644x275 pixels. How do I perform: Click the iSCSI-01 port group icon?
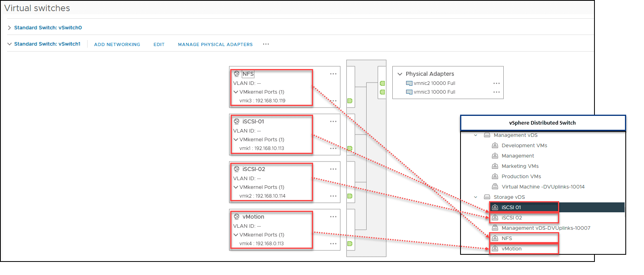[x=237, y=121]
